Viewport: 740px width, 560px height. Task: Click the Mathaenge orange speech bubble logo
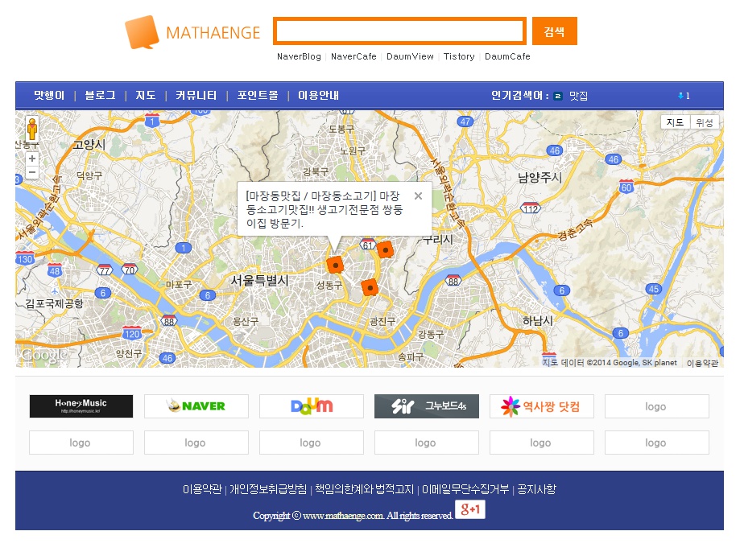click(x=141, y=33)
